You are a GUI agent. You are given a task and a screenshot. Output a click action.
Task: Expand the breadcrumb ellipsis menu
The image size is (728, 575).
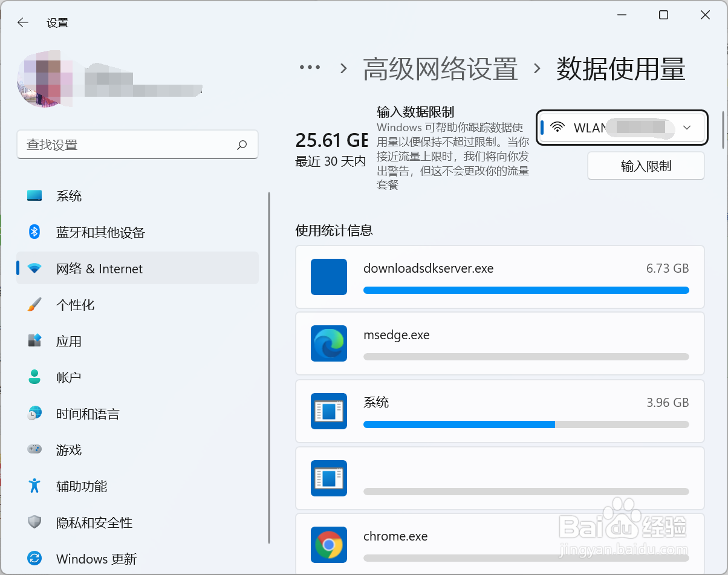pyautogui.click(x=310, y=68)
